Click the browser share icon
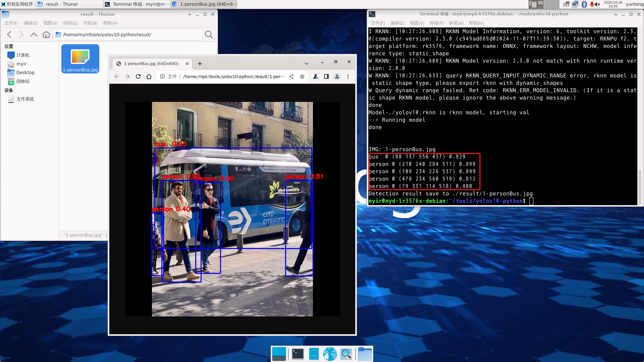The width and height of the screenshot is (644, 362). click(291, 76)
